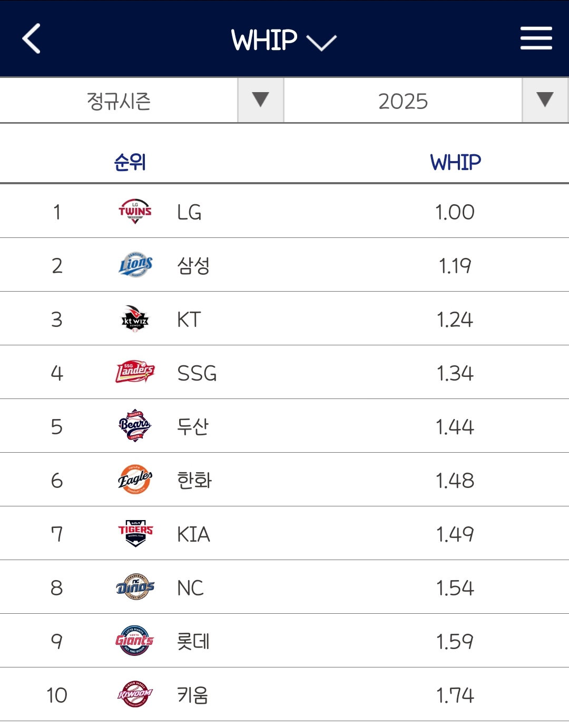The image size is (569, 728).
Task: Expand the WHIP stat selector chevron
Action: click(321, 43)
